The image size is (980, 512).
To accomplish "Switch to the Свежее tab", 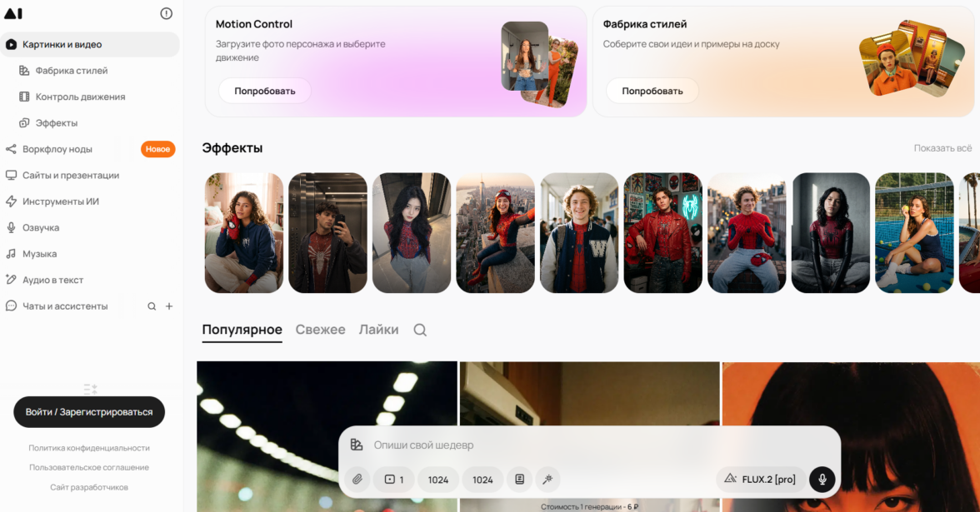I will coord(320,330).
